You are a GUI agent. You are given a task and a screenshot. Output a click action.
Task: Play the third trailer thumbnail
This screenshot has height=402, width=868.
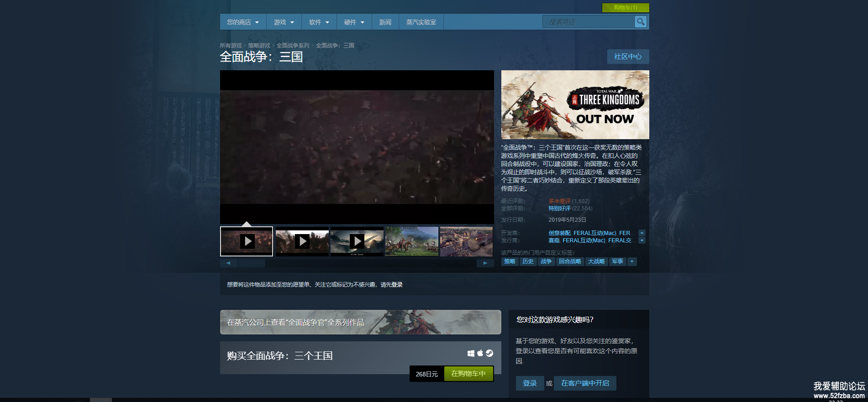(357, 241)
